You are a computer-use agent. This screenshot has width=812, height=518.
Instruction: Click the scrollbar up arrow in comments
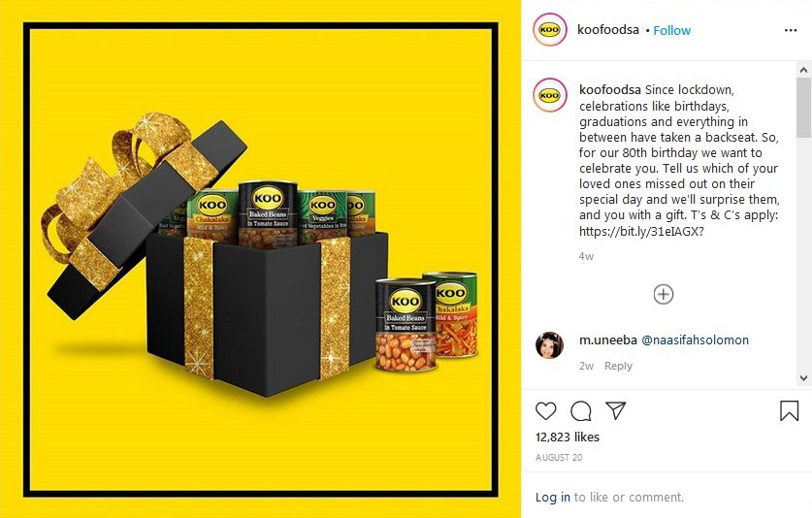coord(803,70)
